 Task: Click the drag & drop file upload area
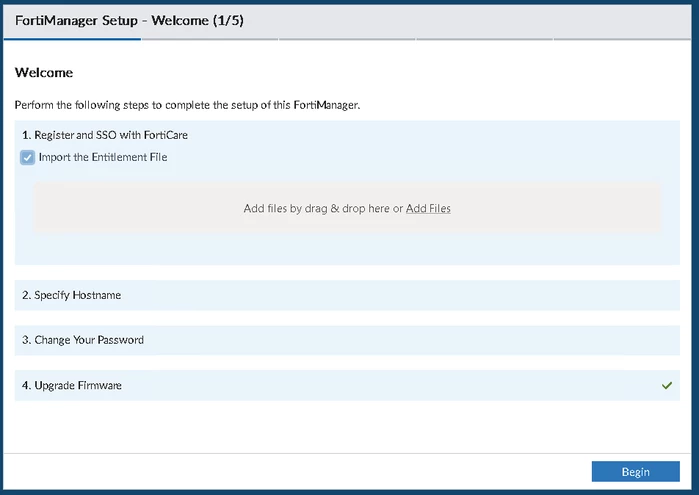347,208
